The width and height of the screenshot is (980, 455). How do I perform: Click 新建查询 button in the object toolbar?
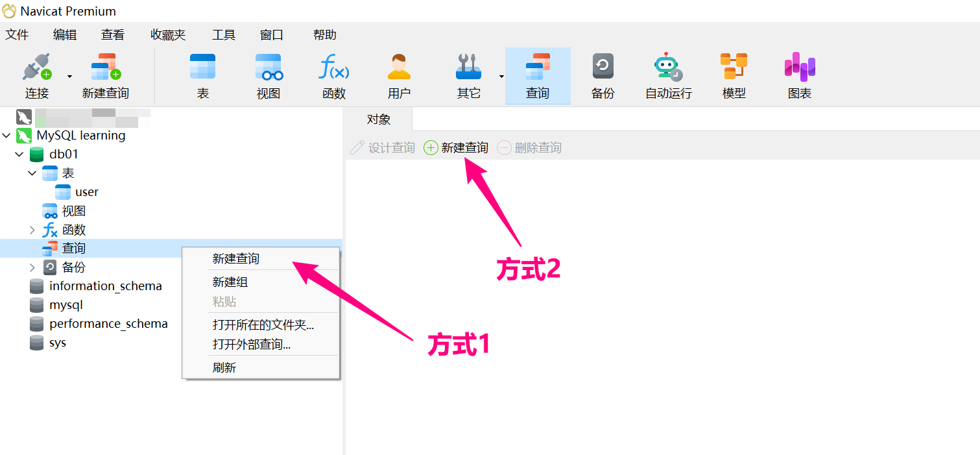[457, 148]
